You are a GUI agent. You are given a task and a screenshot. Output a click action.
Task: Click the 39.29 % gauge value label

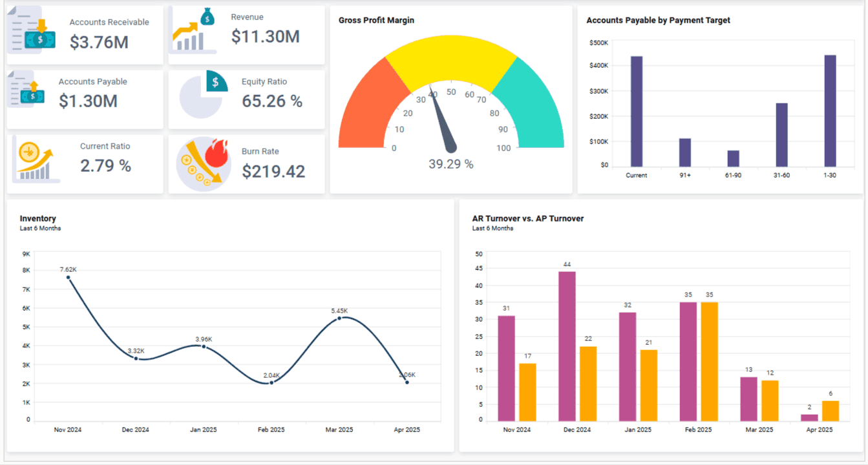pos(450,164)
